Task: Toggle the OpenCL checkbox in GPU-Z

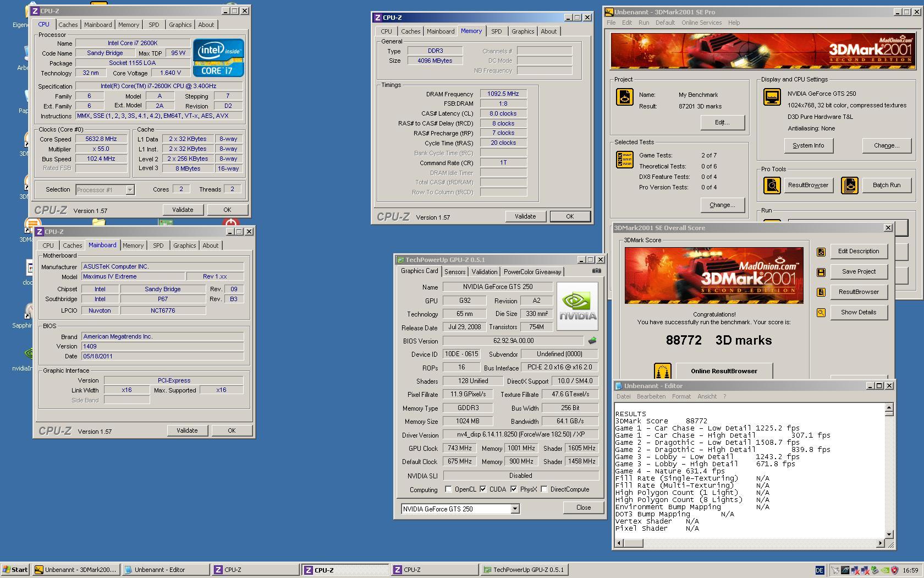Action: (x=448, y=489)
